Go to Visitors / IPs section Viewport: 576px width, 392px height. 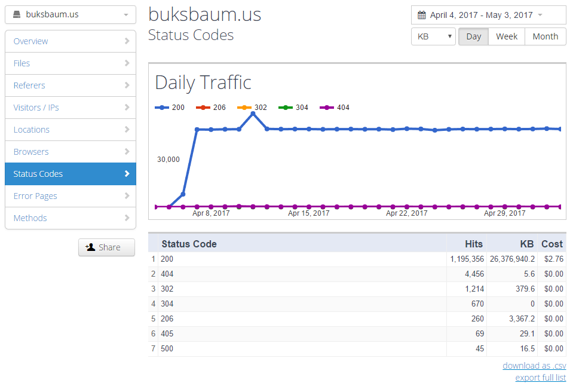coord(36,108)
